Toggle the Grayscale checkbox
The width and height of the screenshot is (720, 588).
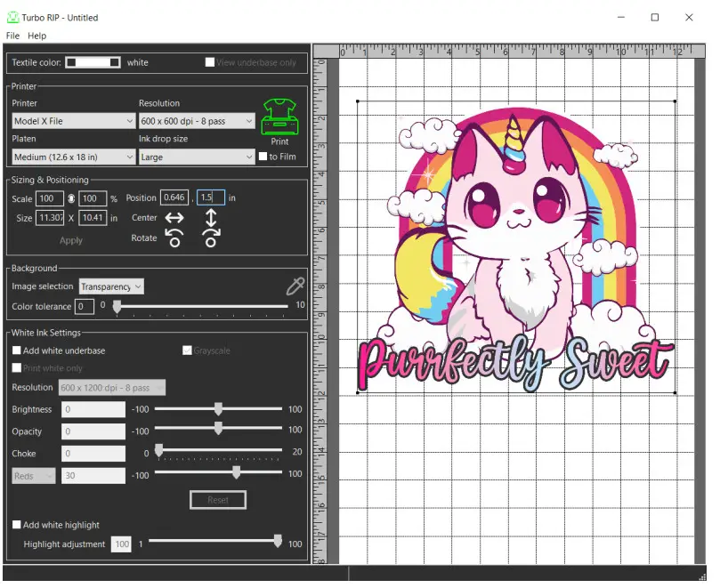click(187, 350)
